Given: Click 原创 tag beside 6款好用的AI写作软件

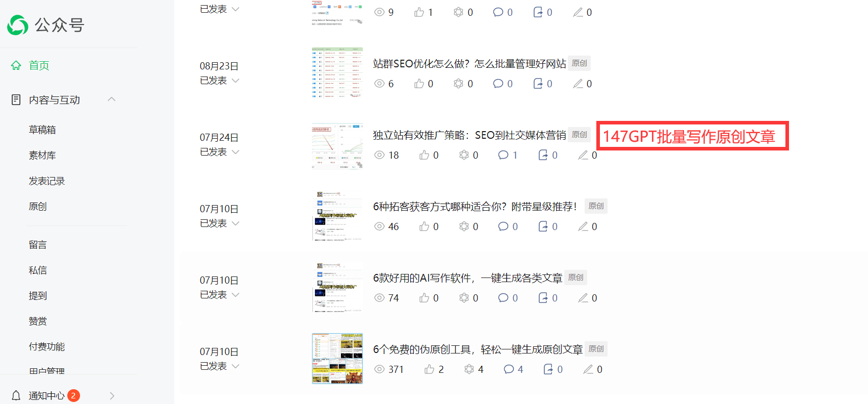Looking at the screenshot, I should (575, 277).
